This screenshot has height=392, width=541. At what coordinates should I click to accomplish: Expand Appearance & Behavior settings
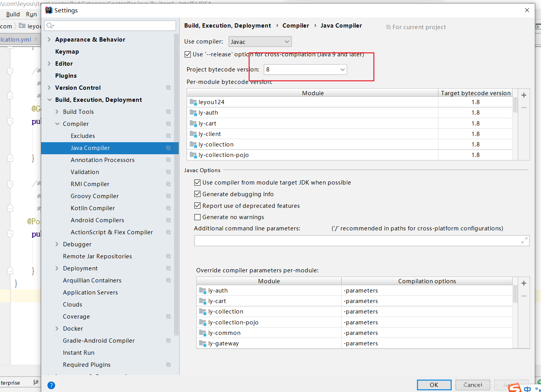coord(49,40)
